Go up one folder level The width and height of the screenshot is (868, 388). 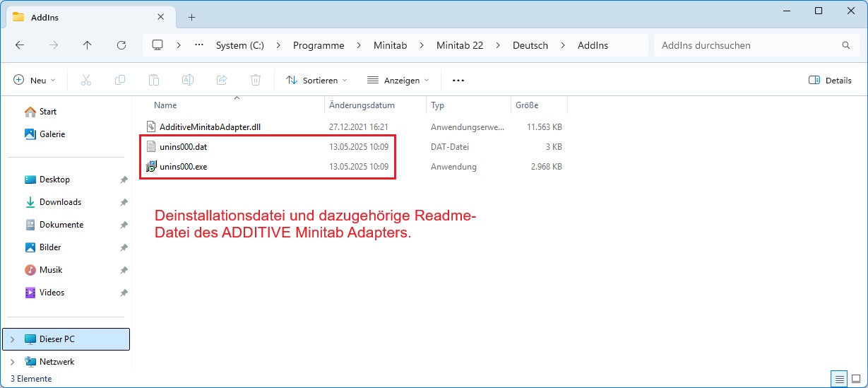pos(88,45)
